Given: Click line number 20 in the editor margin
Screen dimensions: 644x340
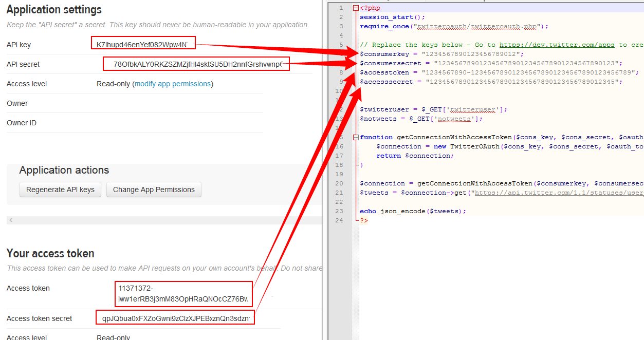Looking at the screenshot, I should tap(339, 183).
